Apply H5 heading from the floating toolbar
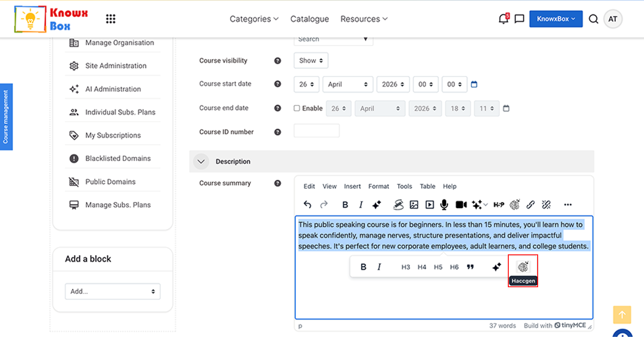 tap(438, 267)
